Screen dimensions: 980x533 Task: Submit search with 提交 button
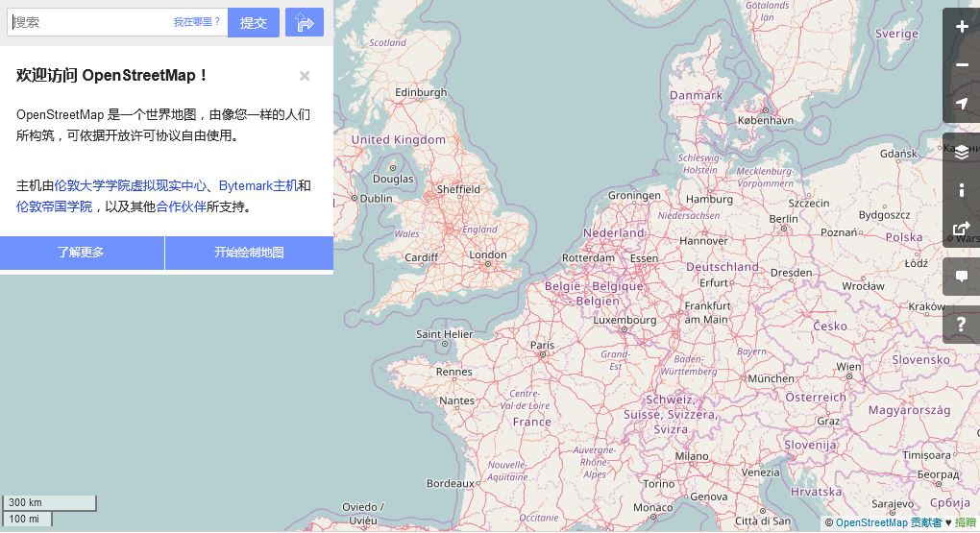click(x=253, y=22)
